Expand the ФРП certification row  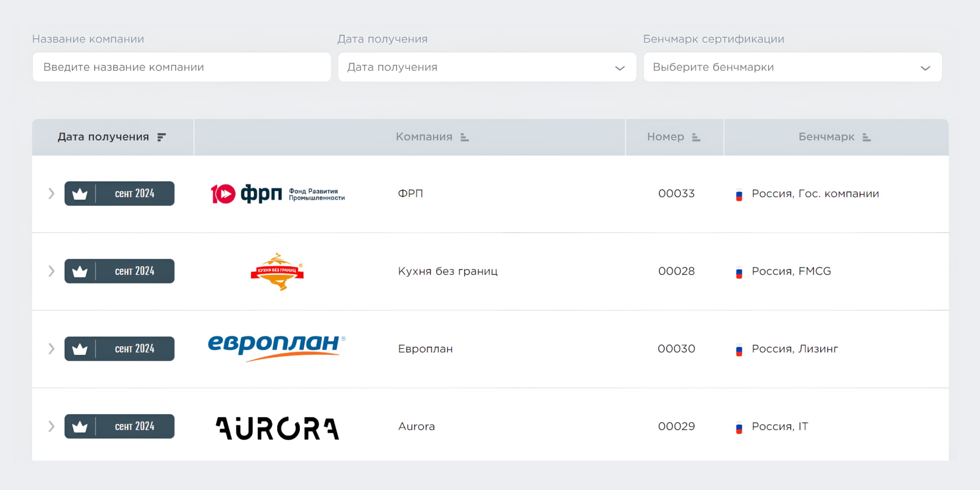51,194
